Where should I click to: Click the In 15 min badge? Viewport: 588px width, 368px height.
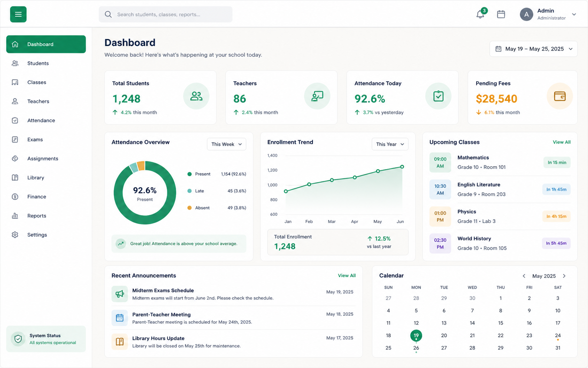pyautogui.click(x=557, y=162)
